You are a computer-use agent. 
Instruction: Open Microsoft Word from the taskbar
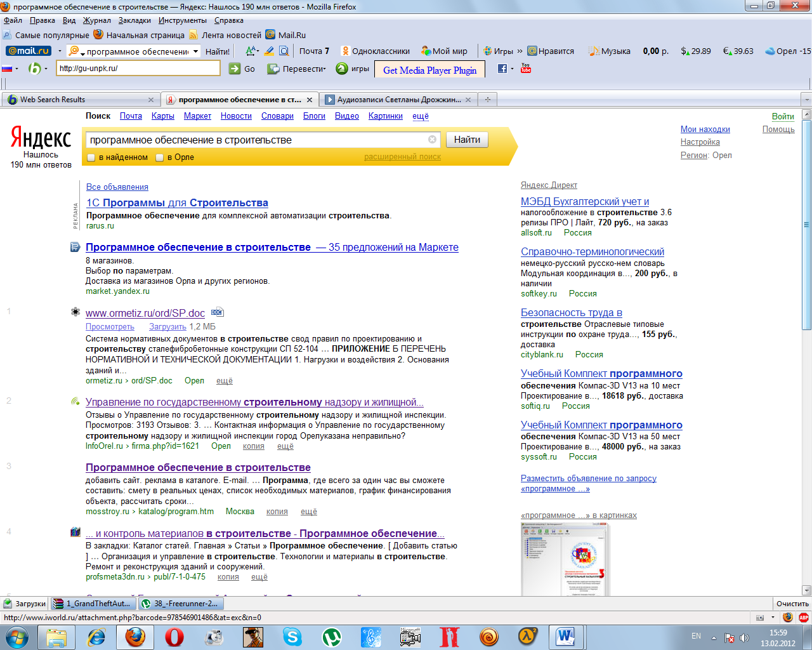click(565, 637)
